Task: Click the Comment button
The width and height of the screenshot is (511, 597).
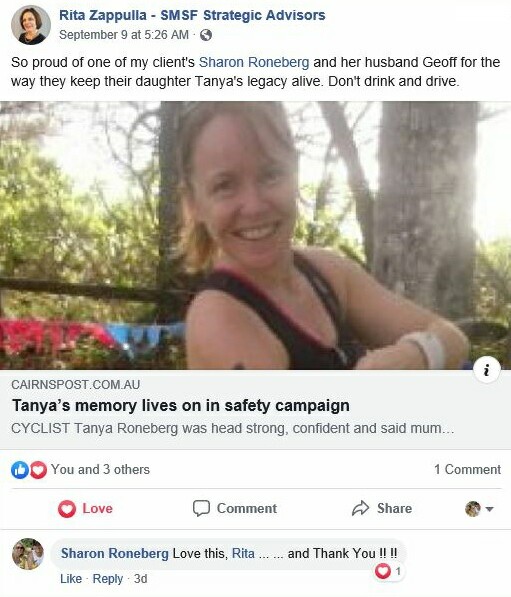Action: point(235,509)
